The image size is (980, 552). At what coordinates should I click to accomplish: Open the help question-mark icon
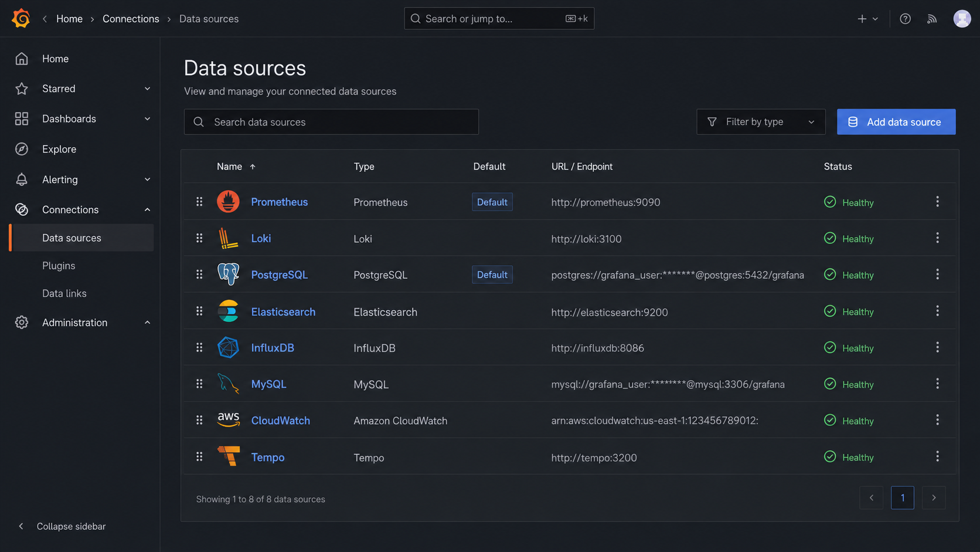[x=905, y=19]
